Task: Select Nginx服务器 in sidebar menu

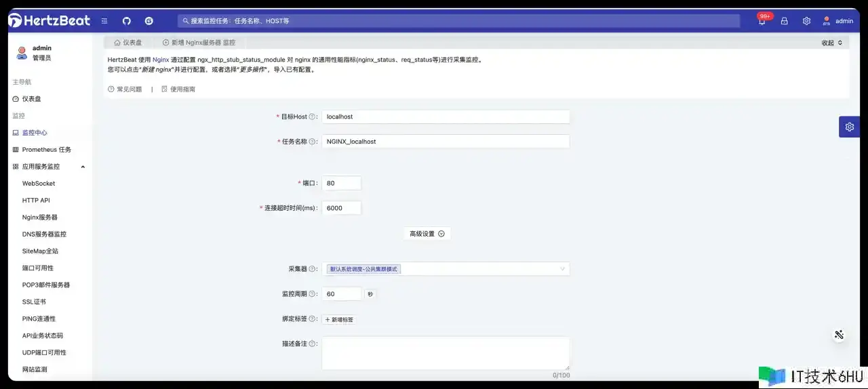Action: [x=40, y=218]
